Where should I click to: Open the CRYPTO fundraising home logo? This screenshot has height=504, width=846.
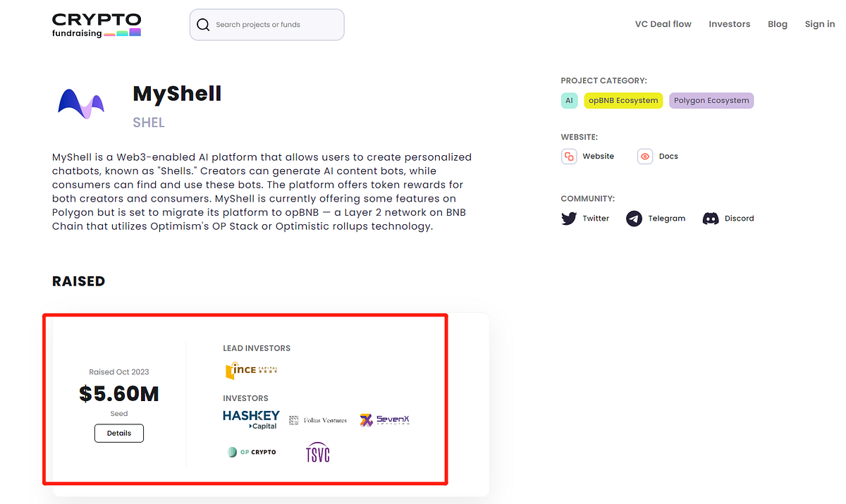96,24
